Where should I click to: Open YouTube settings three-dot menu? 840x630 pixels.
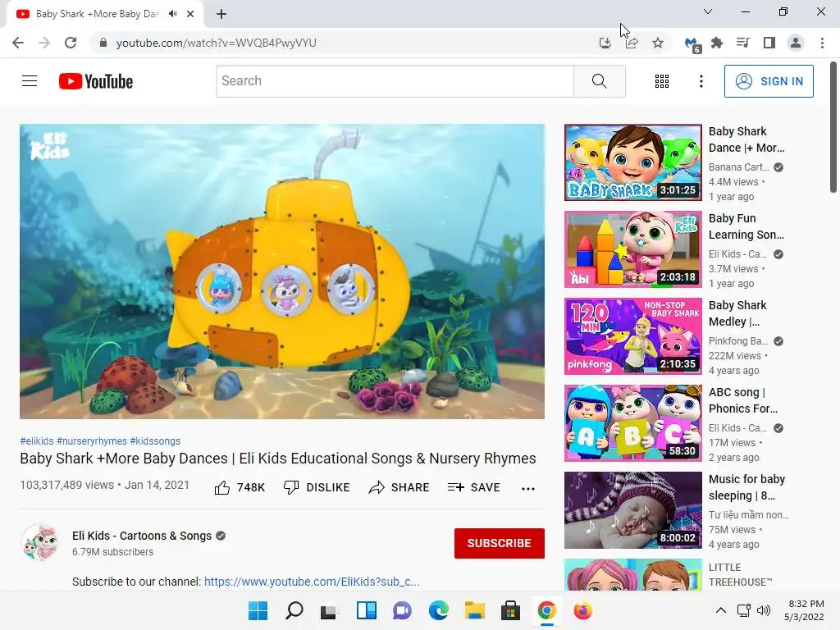[x=701, y=81]
